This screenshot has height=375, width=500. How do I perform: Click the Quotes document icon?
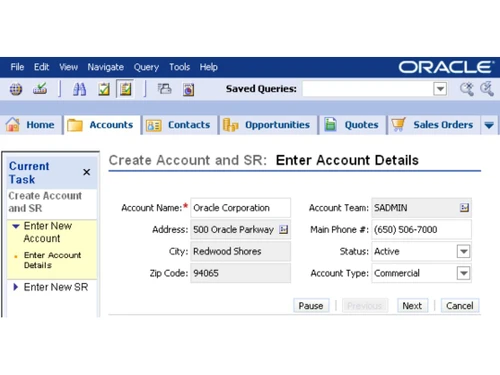tap(330, 125)
